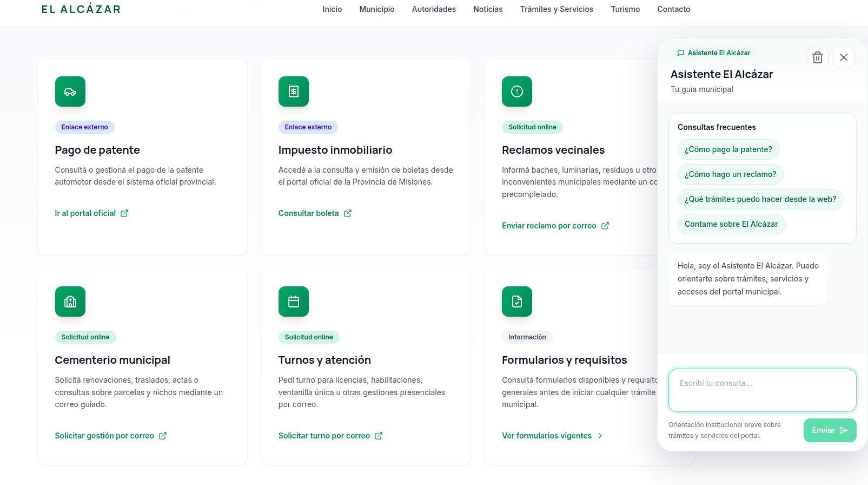Click the alert icon on Reclamos vecinales card

[517, 91]
